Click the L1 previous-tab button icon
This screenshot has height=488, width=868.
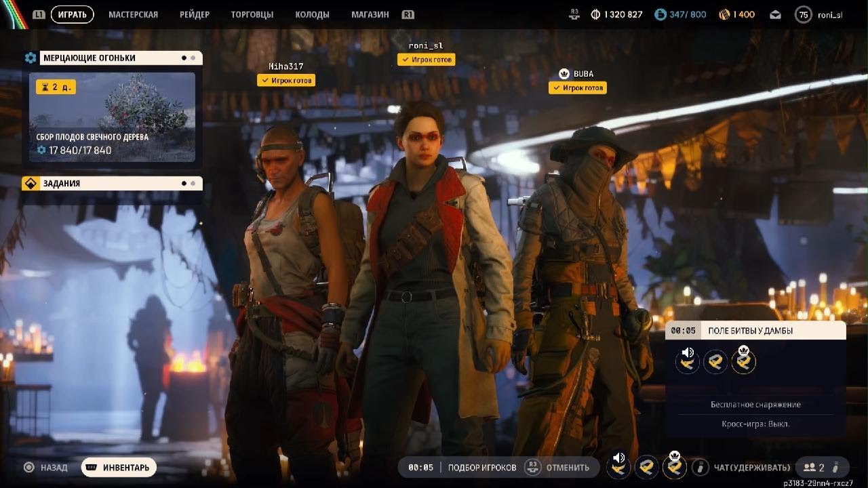click(39, 14)
